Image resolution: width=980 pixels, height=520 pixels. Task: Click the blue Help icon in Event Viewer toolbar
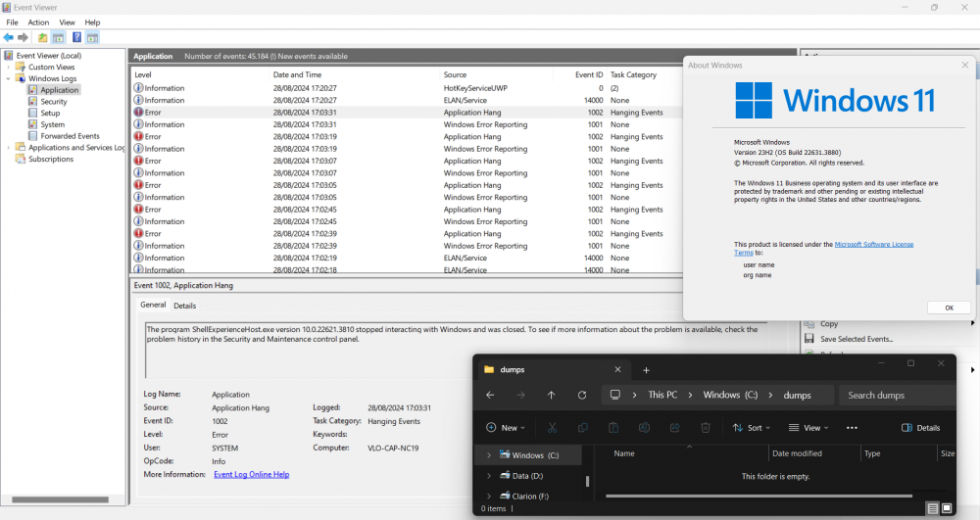[x=76, y=37]
